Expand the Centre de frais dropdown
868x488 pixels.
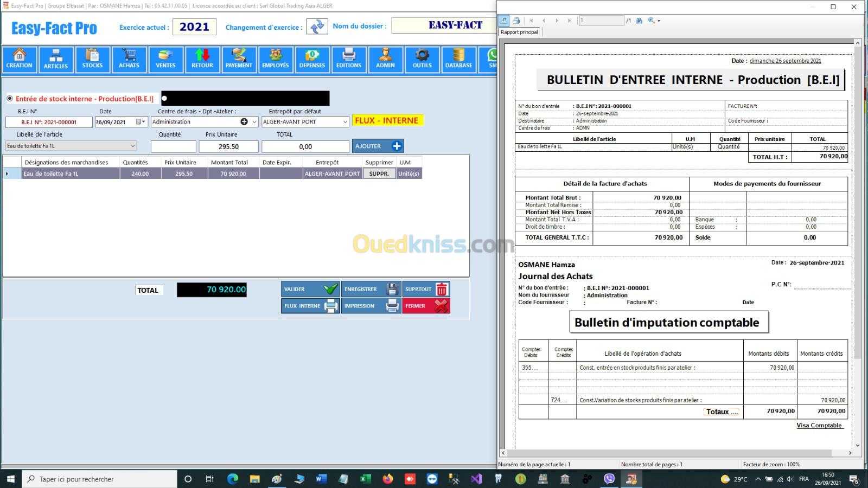pos(254,122)
